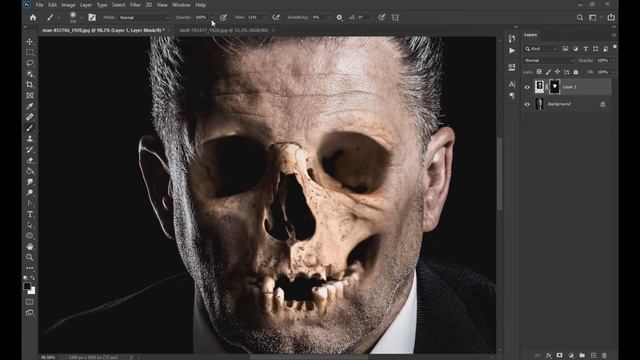Select the Horizontal Type tool
Image resolution: width=640 pixels, height=360 pixels.
coord(30,214)
